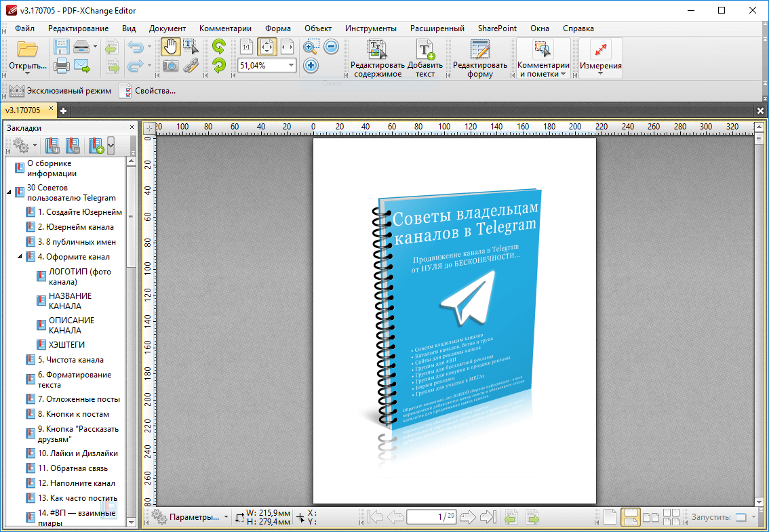The width and height of the screenshot is (769, 532).
Task: Open the Файл menu
Action: (24, 28)
